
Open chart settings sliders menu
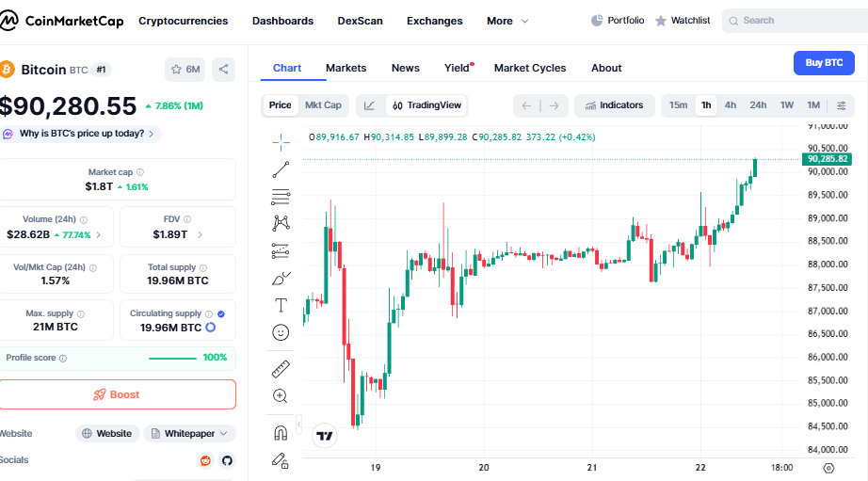(842, 105)
